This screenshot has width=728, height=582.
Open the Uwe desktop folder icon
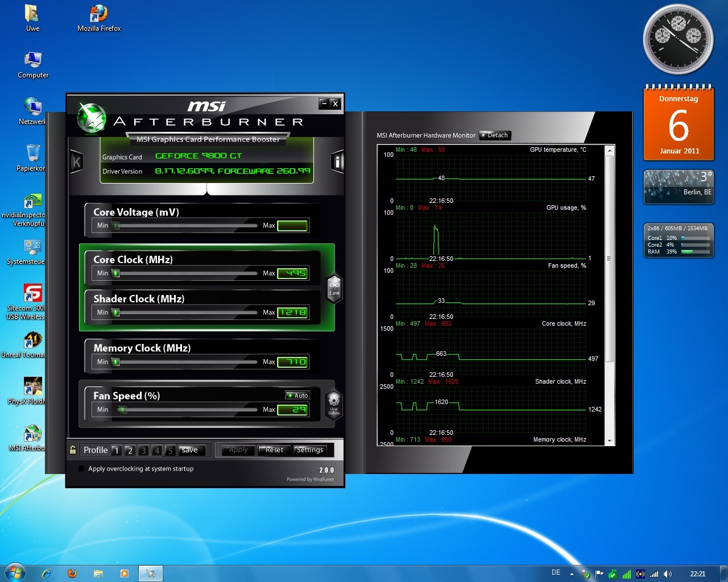(32, 18)
